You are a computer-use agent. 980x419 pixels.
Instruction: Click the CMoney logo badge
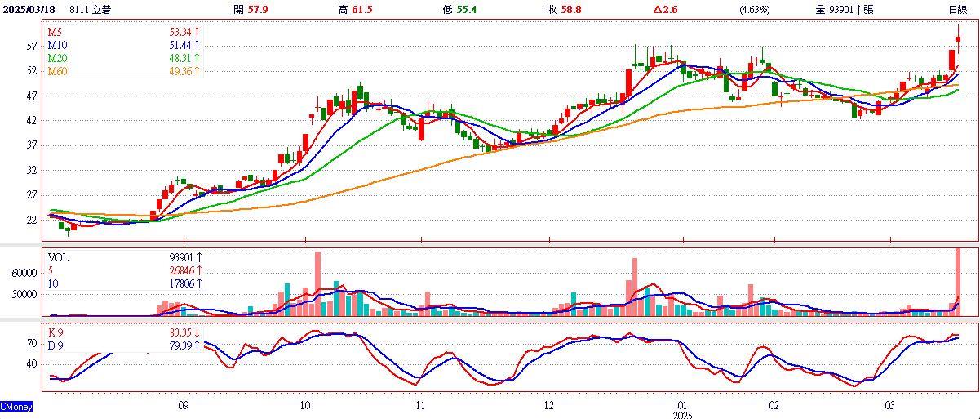17,406
